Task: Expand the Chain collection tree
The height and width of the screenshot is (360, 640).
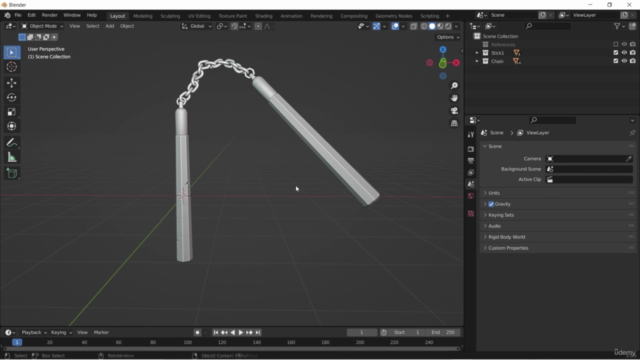Action: [x=477, y=61]
